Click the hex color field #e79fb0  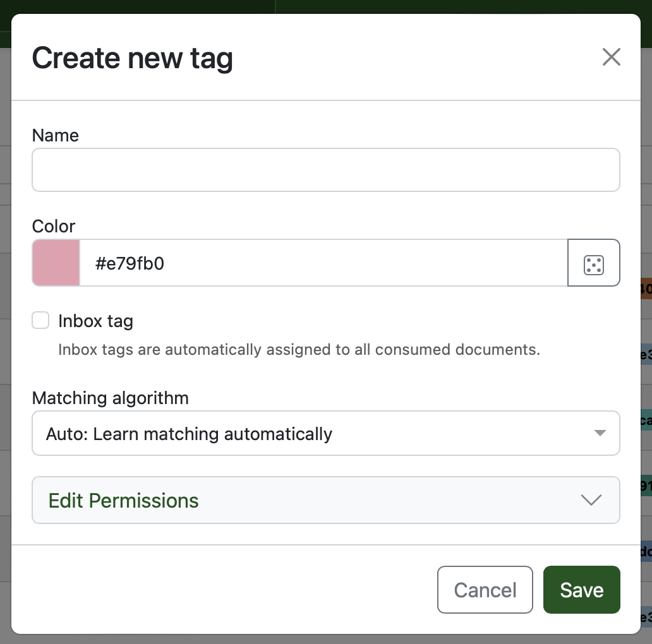click(323, 263)
